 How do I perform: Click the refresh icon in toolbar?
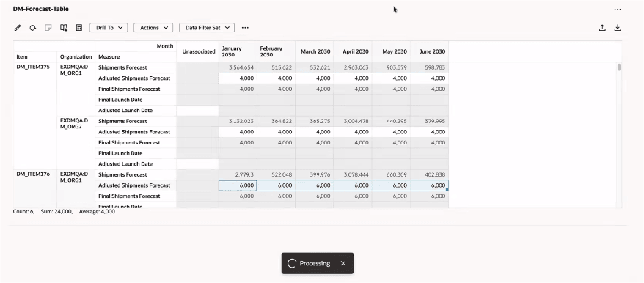(32, 28)
